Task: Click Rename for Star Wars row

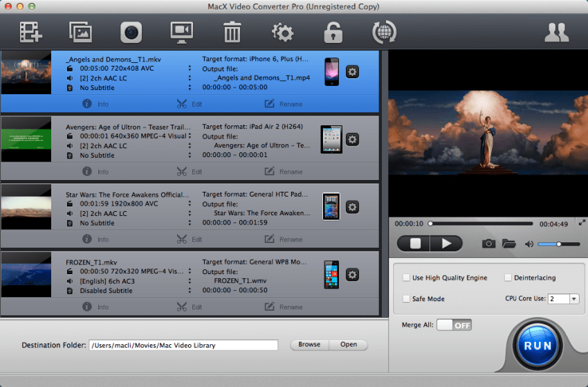Action: point(284,239)
